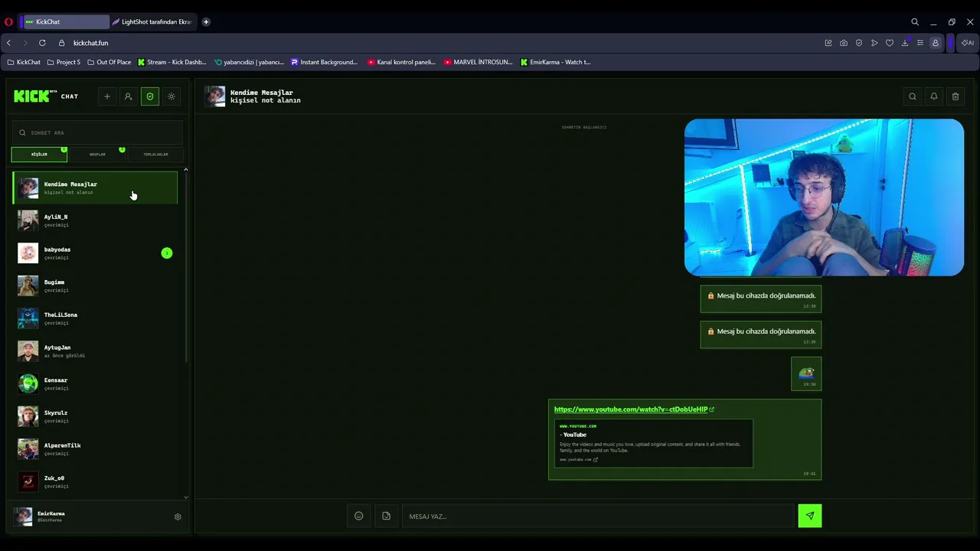Click the YouTube link preview card
The width and height of the screenshot is (980, 551).
653,442
